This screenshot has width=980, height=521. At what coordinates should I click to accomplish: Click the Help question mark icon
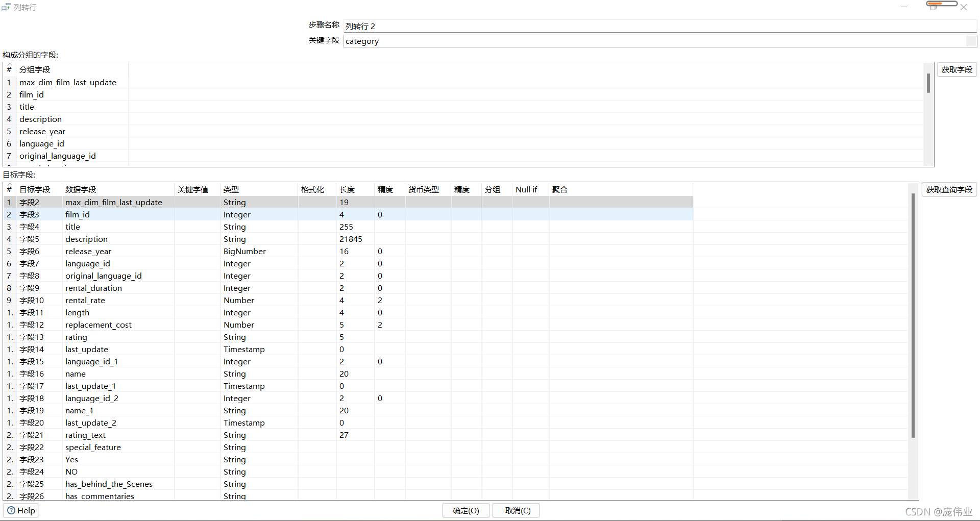click(x=11, y=510)
